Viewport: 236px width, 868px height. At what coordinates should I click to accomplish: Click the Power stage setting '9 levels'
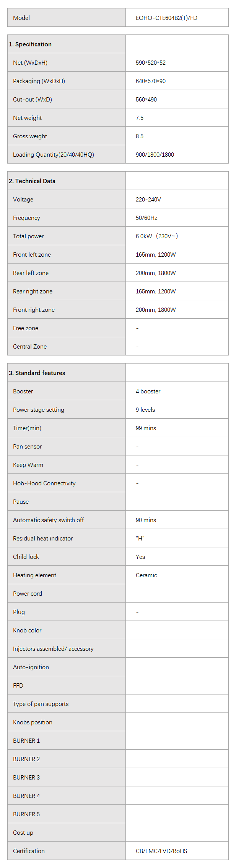click(145, 410)
